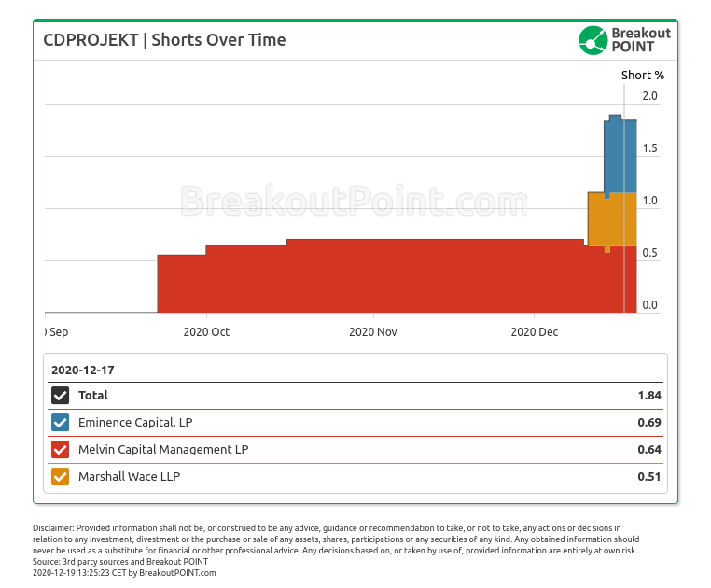This screenshot has height=588, width=711.
Task: Click the '2020 Nov' x-axis label
Action: click(373, 332)
